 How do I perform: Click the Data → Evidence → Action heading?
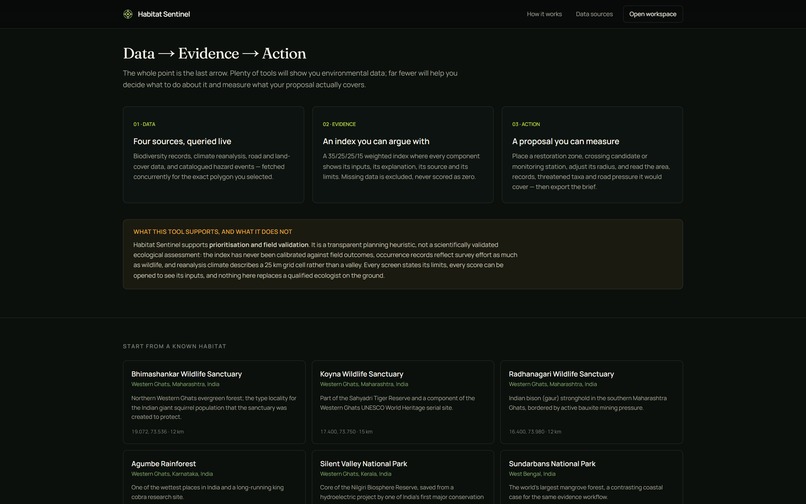pos(214,53)
